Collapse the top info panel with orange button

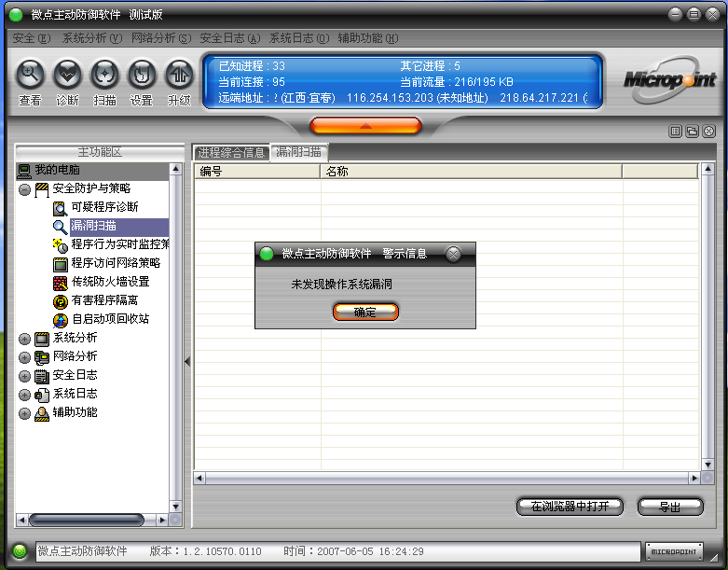365,125
